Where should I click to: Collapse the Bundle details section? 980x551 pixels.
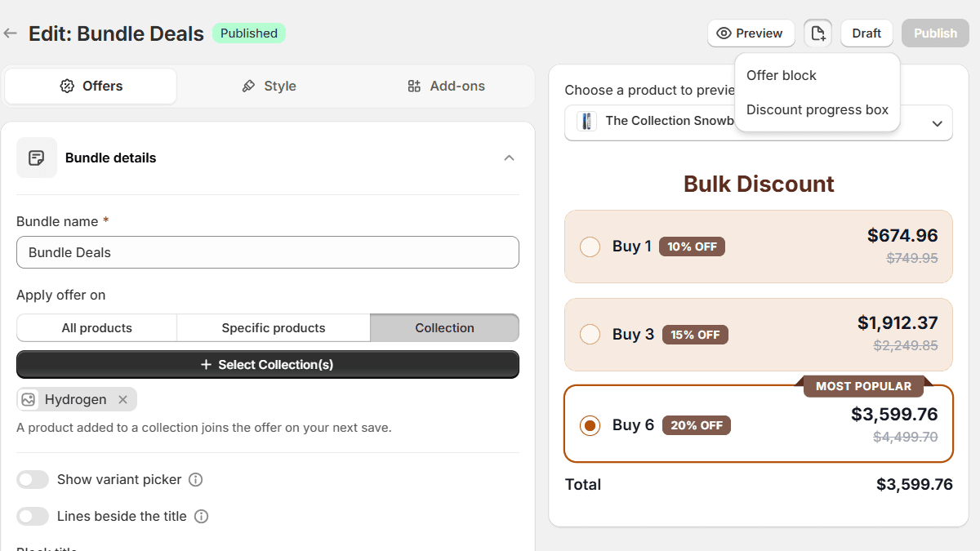[509, 158]
